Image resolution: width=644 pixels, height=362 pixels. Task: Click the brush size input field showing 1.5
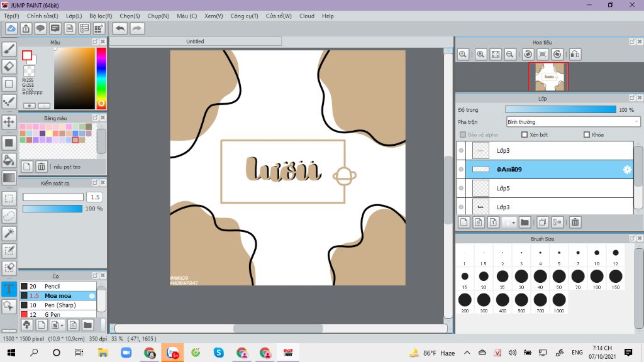94,197
